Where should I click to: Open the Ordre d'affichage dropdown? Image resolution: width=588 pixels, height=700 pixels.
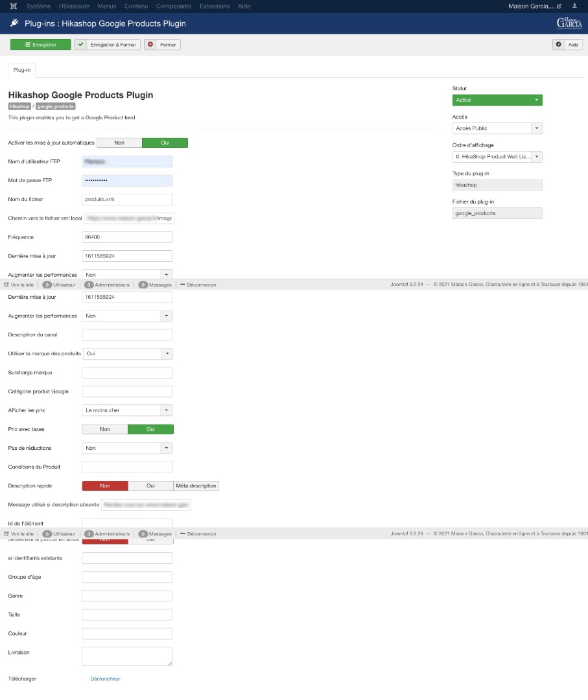click(497, 157)
